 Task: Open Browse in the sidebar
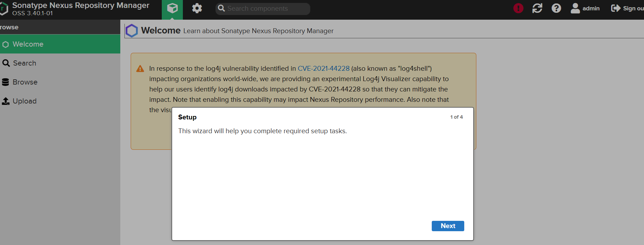(x=60, y=82)
